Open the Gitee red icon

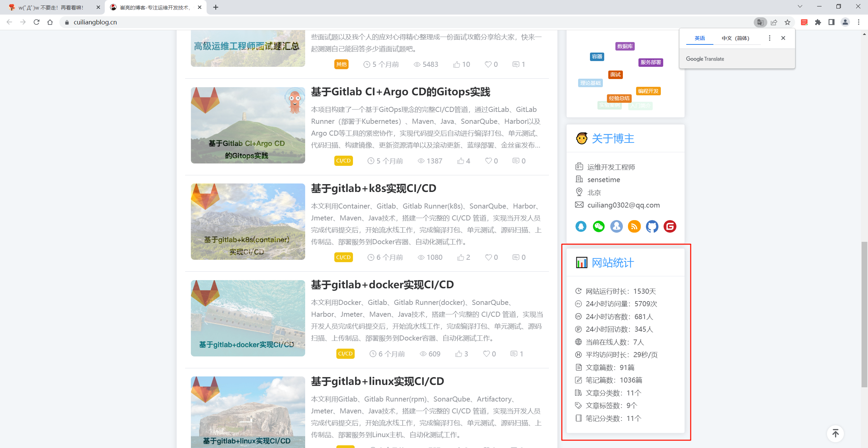coord(670,226)
